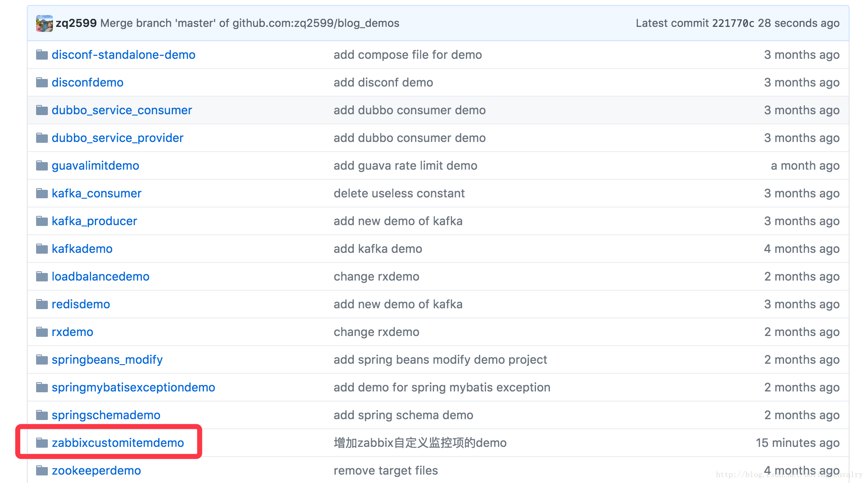Click the zq2599 user avatar
This screenshot has width=868, height=483.
(x=44, y=23)
